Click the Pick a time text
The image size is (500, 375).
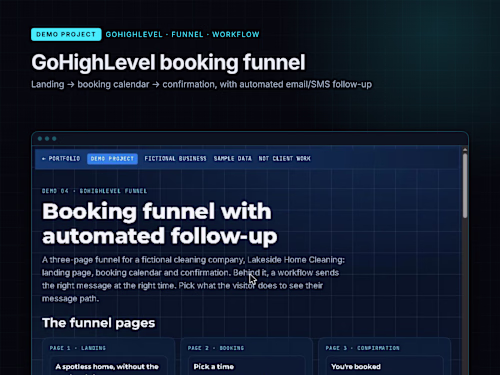pos(214,367)
